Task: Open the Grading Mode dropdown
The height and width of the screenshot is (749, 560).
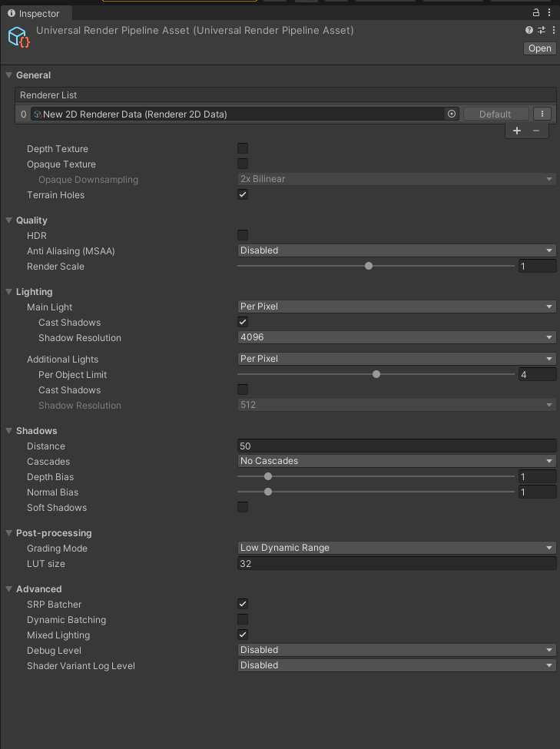Action: (x=396, y=548)
